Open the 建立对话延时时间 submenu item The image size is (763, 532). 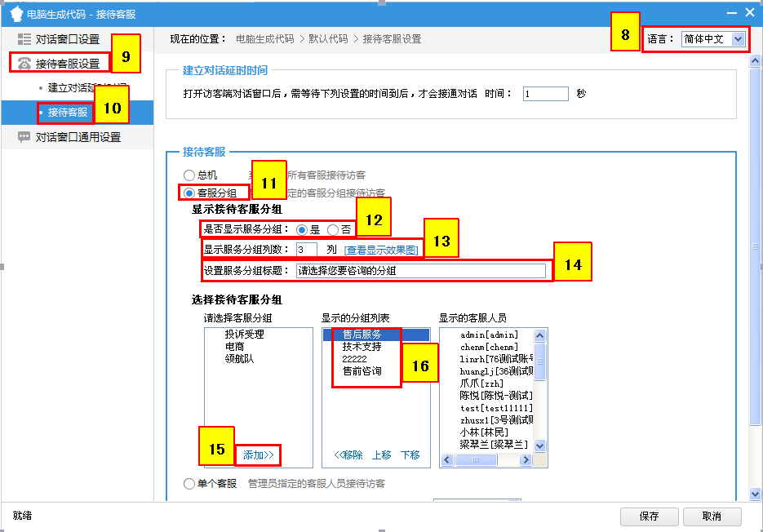87,88
